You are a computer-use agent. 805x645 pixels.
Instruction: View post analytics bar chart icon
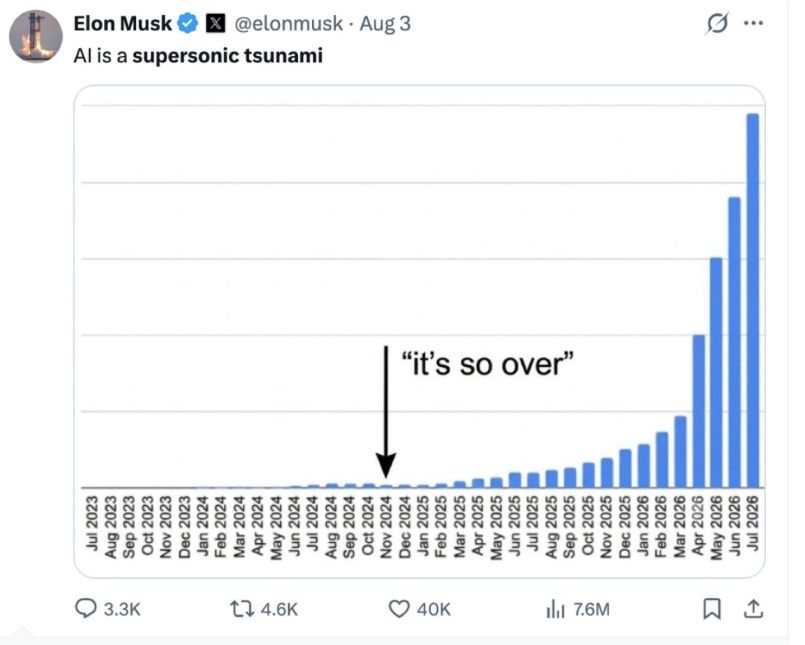pyautogui.click(x=555, y=609)
